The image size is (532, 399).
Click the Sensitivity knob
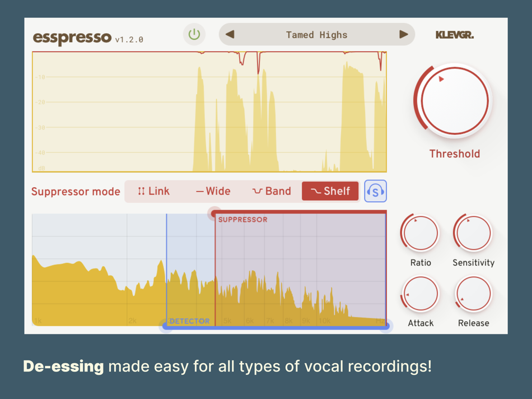(x=473, y=233)
